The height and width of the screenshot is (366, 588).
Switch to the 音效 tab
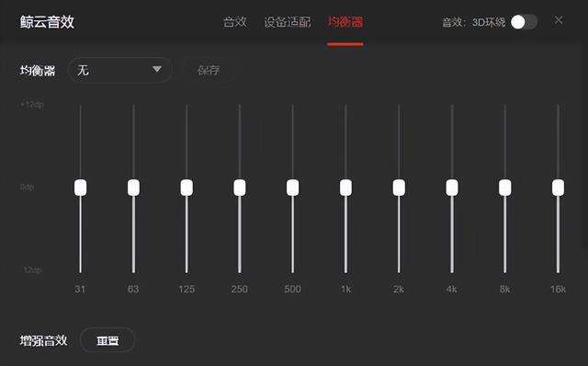click(x=235, y=22)
